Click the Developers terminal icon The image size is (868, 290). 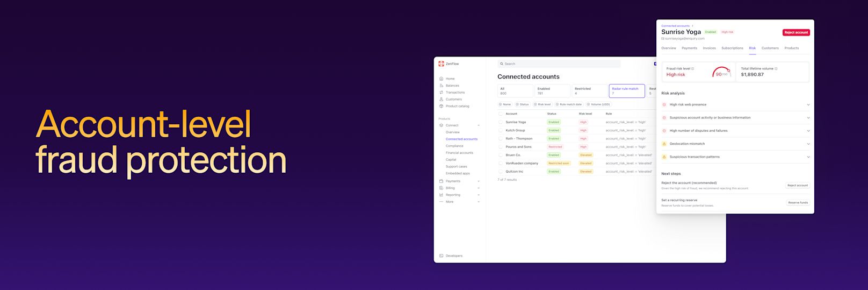441,256
